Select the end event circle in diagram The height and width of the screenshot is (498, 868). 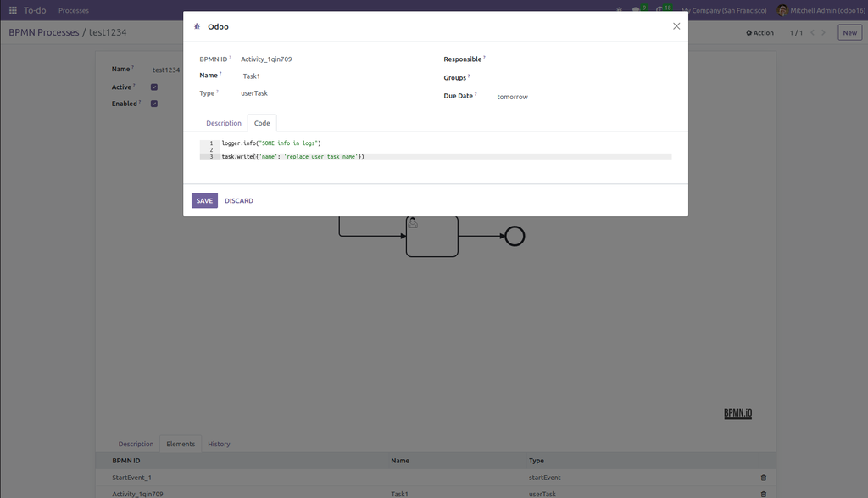coord(515,236)
